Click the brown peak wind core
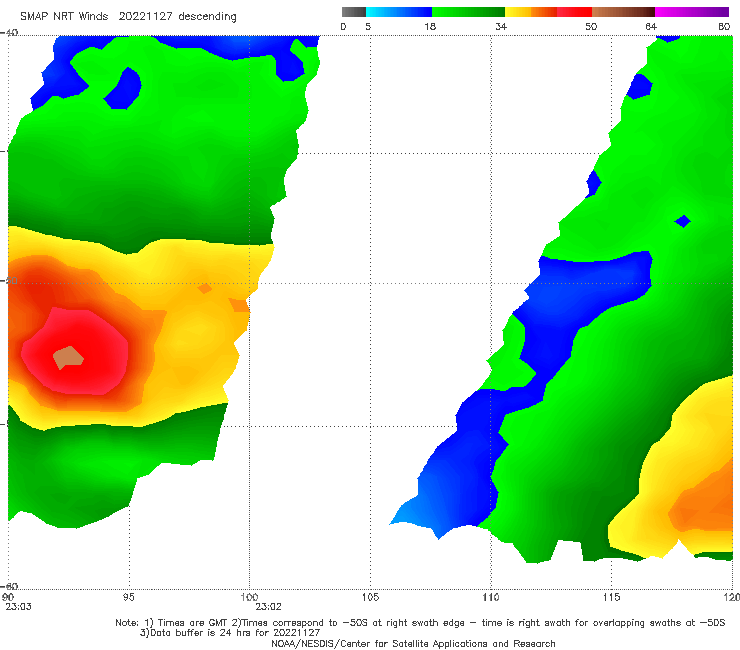Image resolution: width=740 pixels, height=650 pixels. point(68,357)
